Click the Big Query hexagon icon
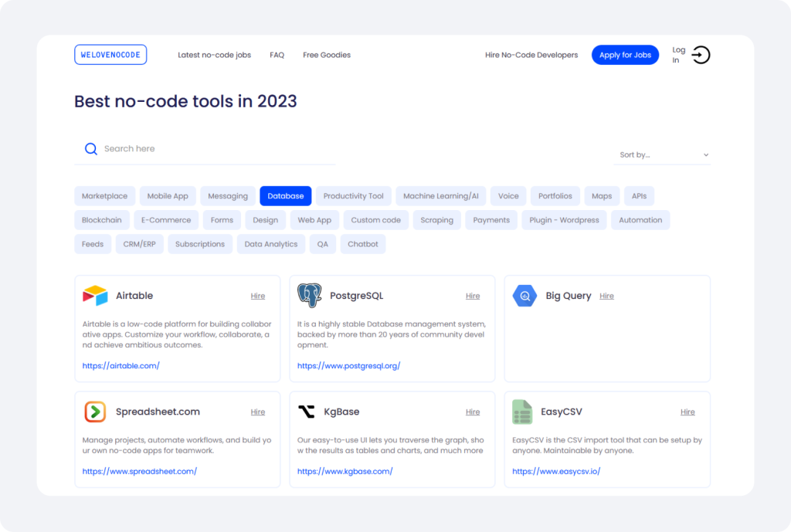This screenshot has height=532, width=791. pos(525,296)
